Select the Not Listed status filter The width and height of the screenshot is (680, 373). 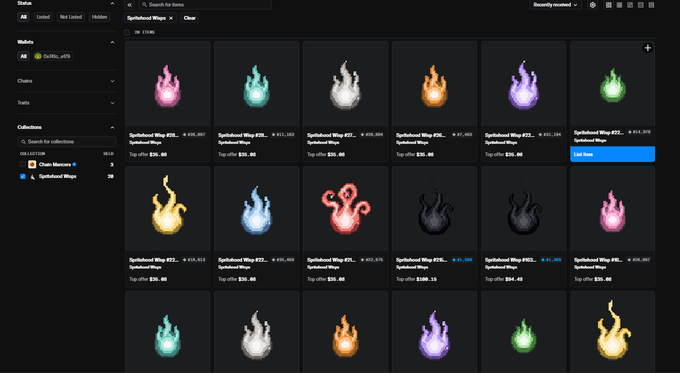pos(71,17)
